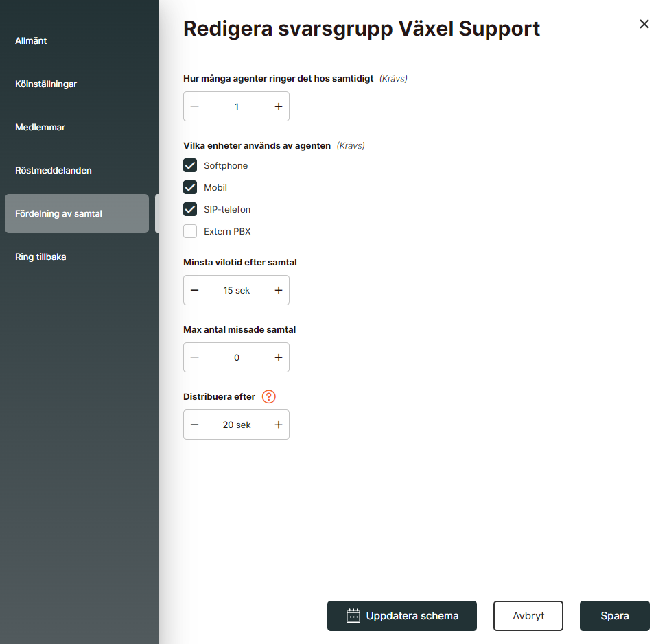Screen dimensions: 656x644
Task: Decrease simultaneous ringing agents with minus
Action: coord(195,106)
